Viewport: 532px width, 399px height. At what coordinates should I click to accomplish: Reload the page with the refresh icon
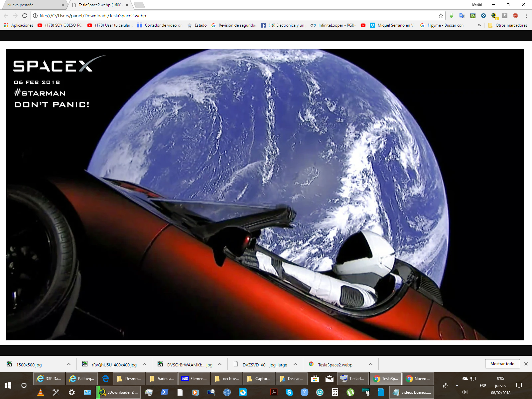pos(25,16)
